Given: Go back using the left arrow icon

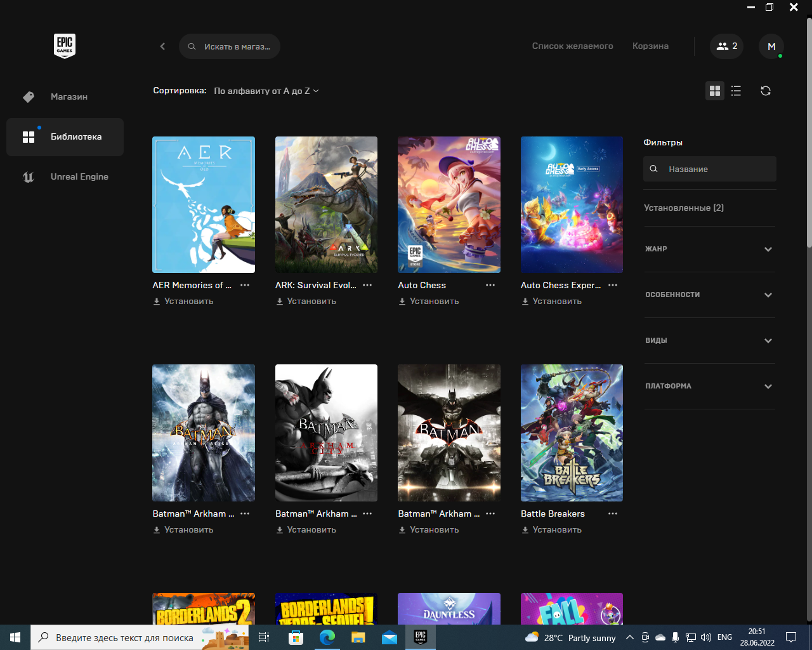Looking at the screenshot, I should 162,46.
